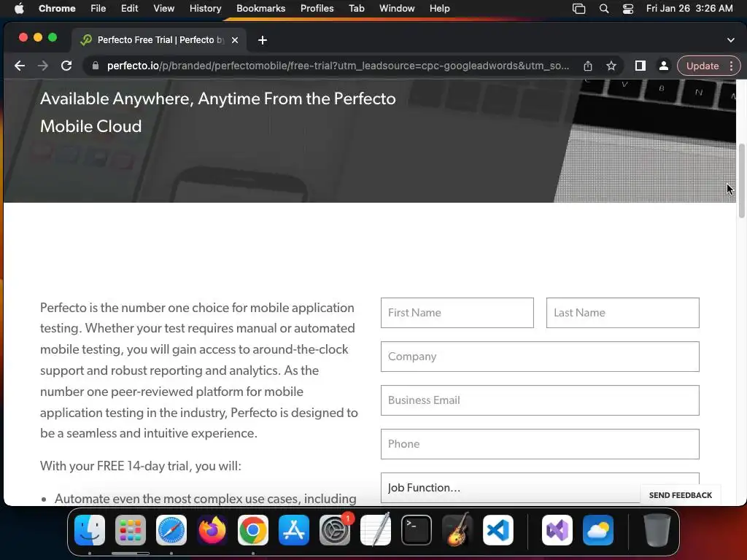The image size is (747, 560).
Task: Open the History menu
Action: (205, 8)
